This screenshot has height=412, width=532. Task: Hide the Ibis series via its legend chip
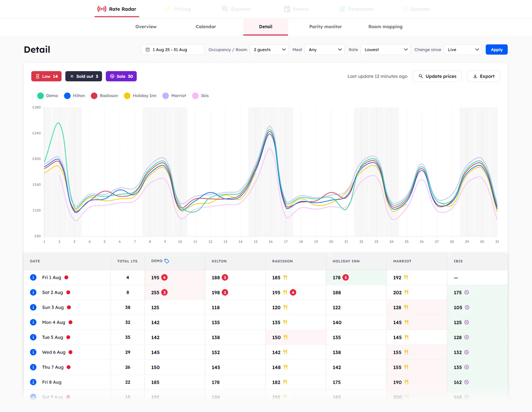[x=200, y=95]
